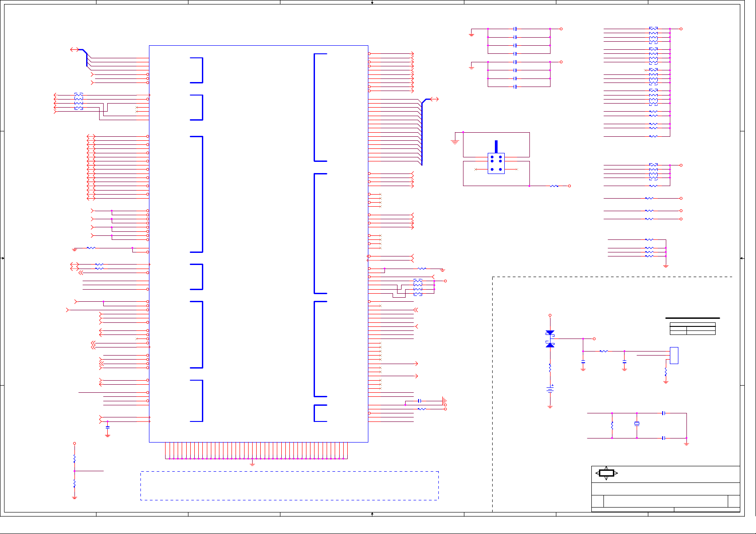Select the resistor in parallel with the crystal
The image size is (756, 534).
pos(612,425)
